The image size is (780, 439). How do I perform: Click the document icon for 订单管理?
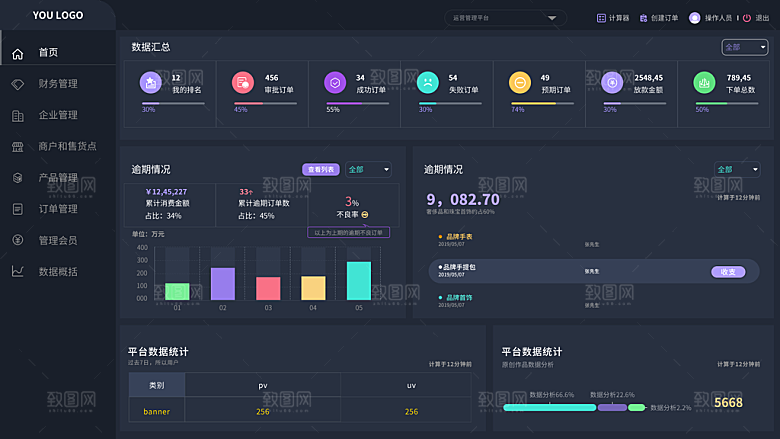(17, 209)
